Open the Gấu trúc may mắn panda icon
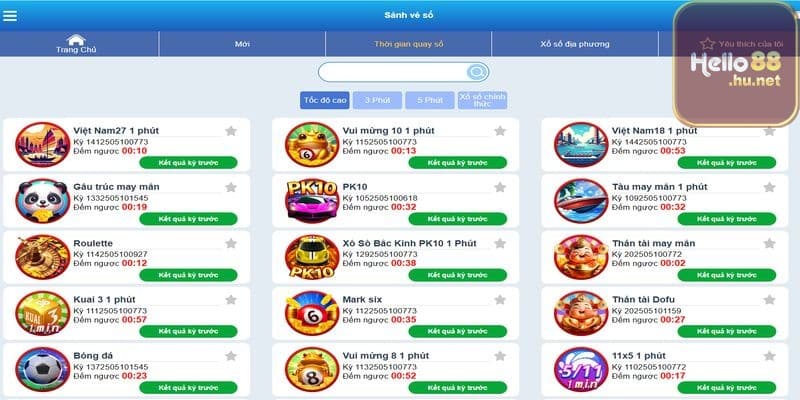This screenshot has width=800, height=400. (42, 201)
